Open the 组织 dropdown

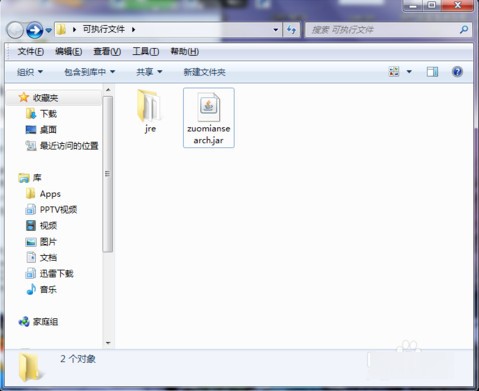click(30, 72)
